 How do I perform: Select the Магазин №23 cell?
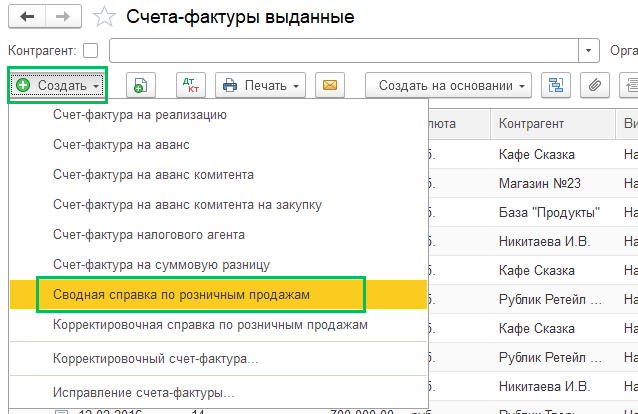553,184
